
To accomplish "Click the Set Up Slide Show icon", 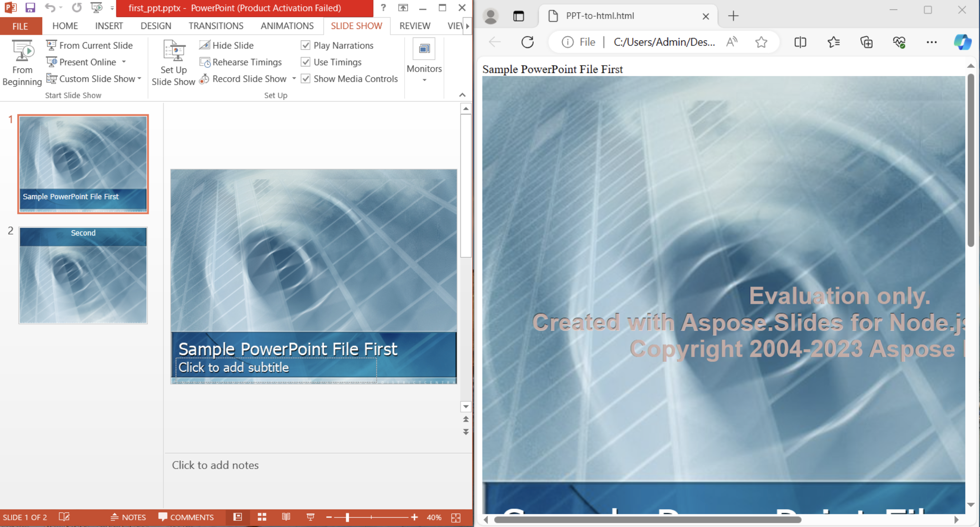I will point(174,52).
